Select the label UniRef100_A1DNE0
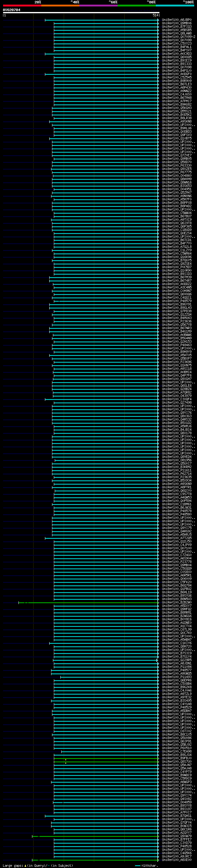197x868 pixels. click(x=177, y=623)
